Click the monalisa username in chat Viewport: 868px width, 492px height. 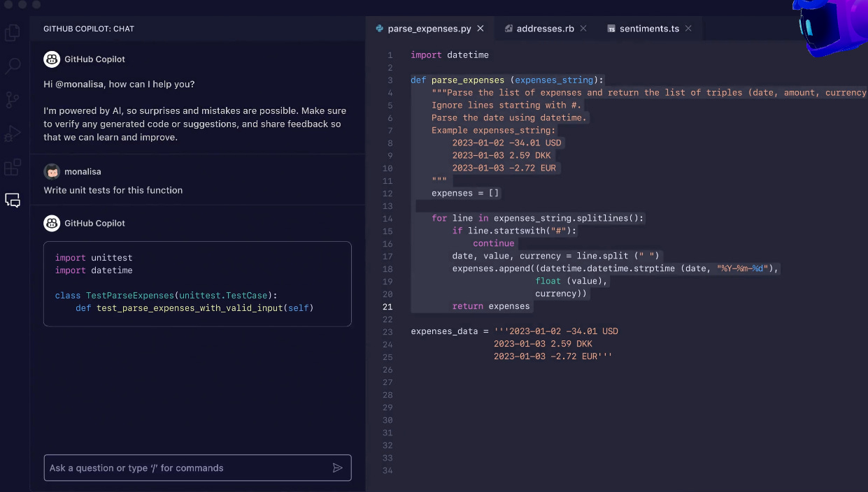pyautogui.click(x=83, y=171)
